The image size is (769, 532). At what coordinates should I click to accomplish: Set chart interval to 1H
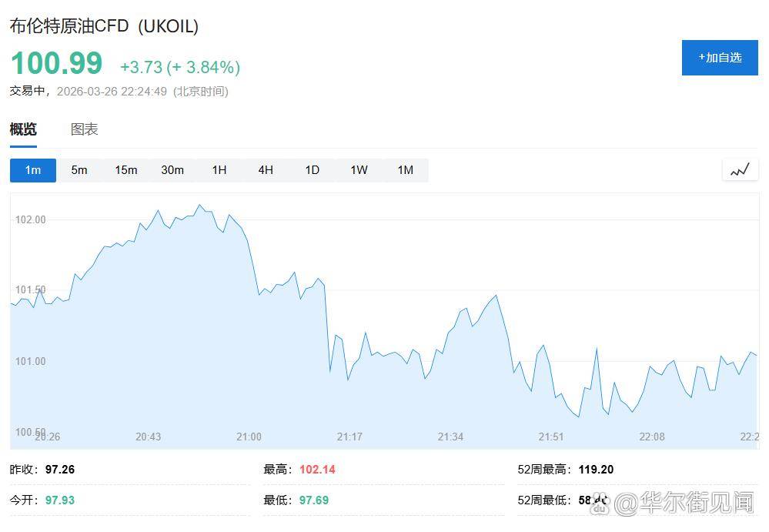point(219,170)
